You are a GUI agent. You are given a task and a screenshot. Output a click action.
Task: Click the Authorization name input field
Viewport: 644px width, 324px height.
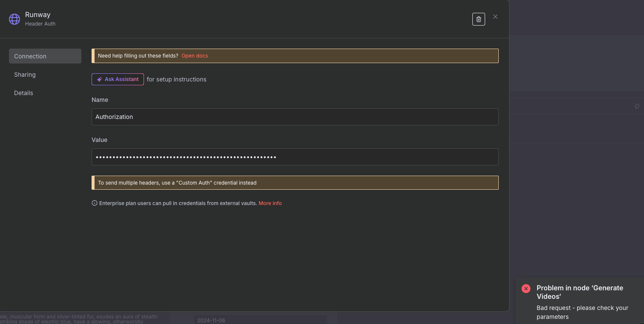tap(295, 116)
